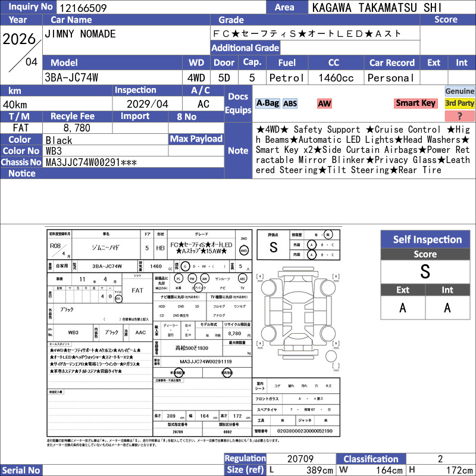
Task: Click the A grade under Int in Self Inspection
Action: [447, 308]
